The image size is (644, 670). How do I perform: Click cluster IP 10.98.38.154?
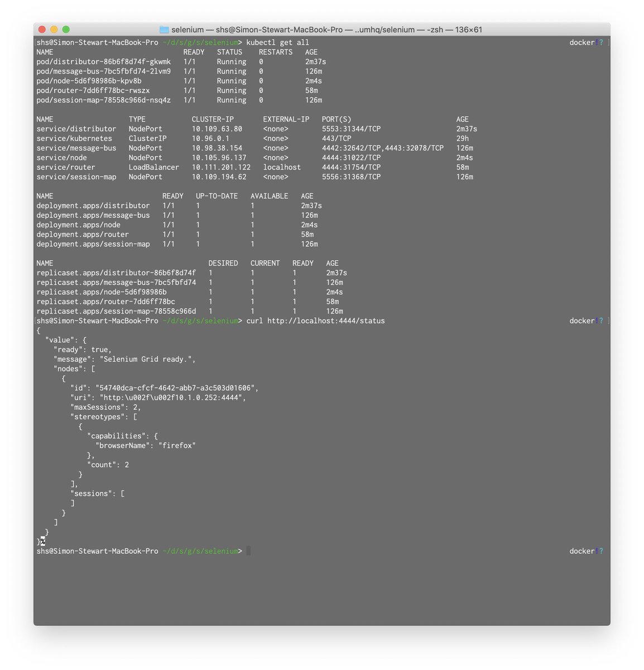217,148
